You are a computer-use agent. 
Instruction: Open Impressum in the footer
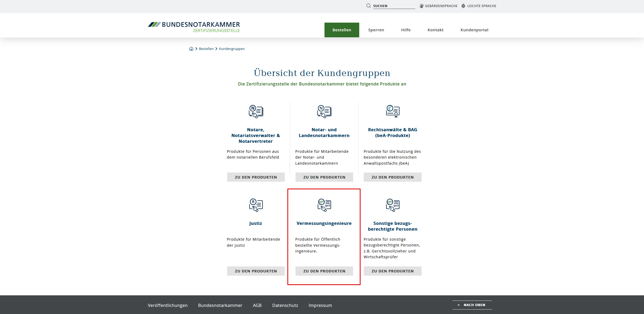320,305
